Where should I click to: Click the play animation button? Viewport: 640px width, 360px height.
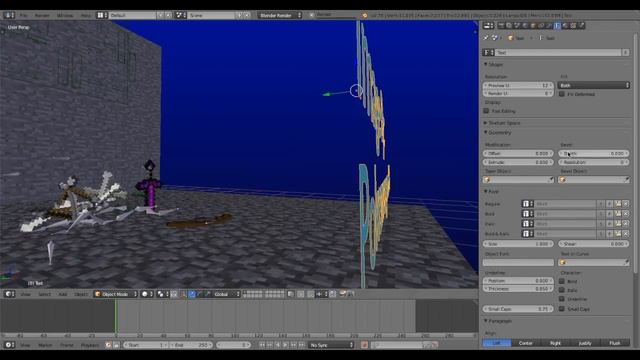[285, 345]
